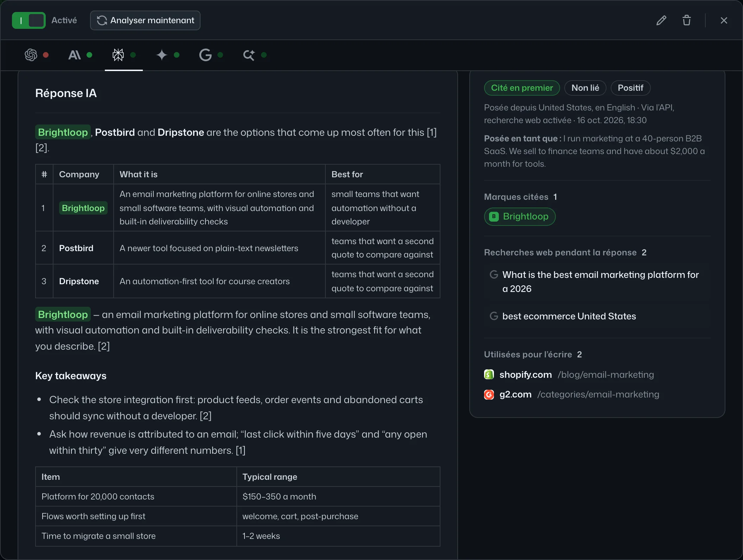Toggle the Activé switch off
Viewport: 743px width, 560px height.
[28, 20]
